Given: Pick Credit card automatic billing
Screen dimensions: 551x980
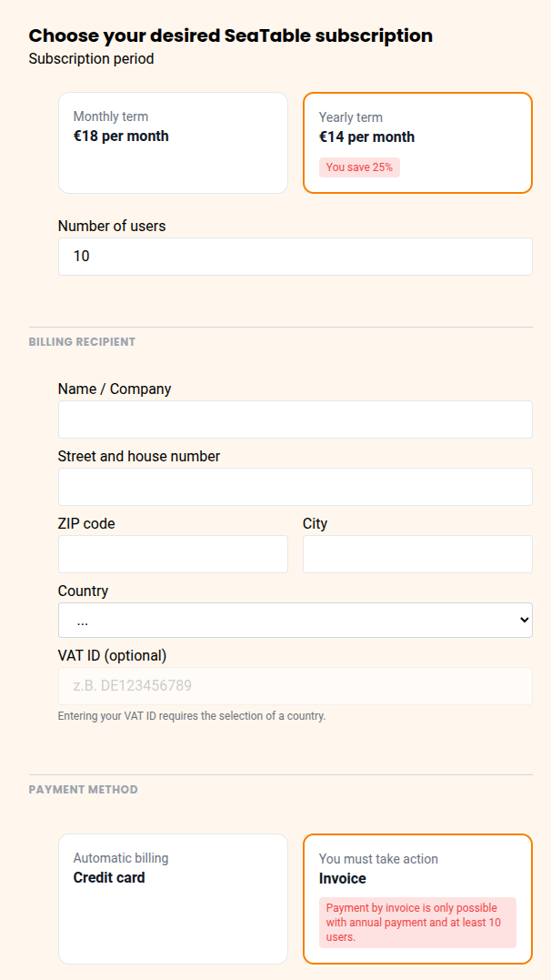Looking at the screenshot, I should click(173, 898).
